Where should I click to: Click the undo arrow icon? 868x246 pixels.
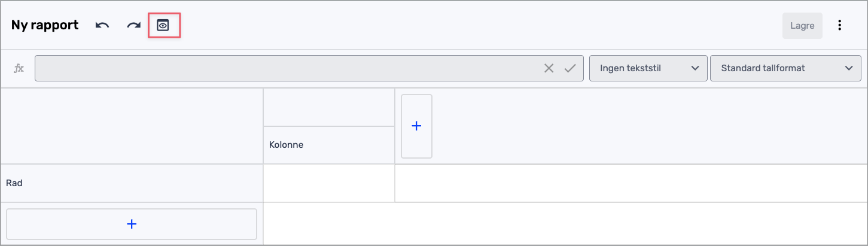(102, 25)
